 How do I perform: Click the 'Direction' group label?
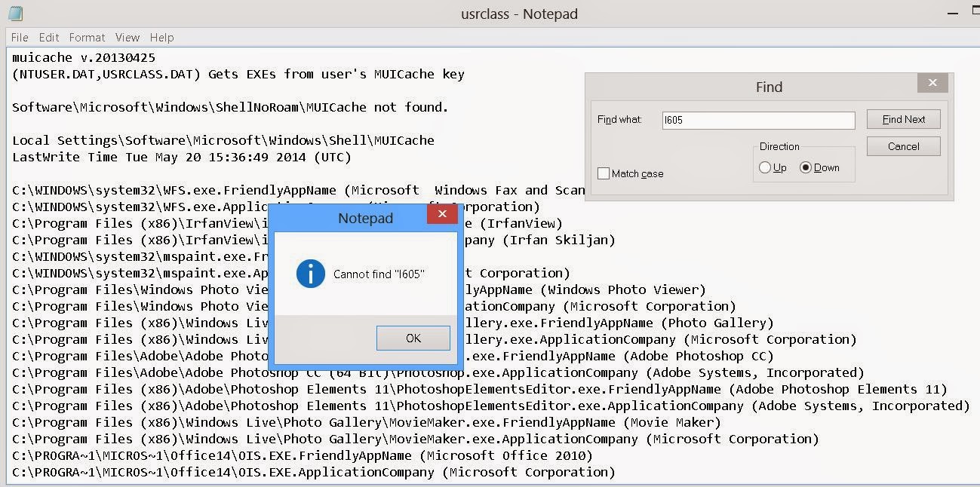tap(779, 146)
